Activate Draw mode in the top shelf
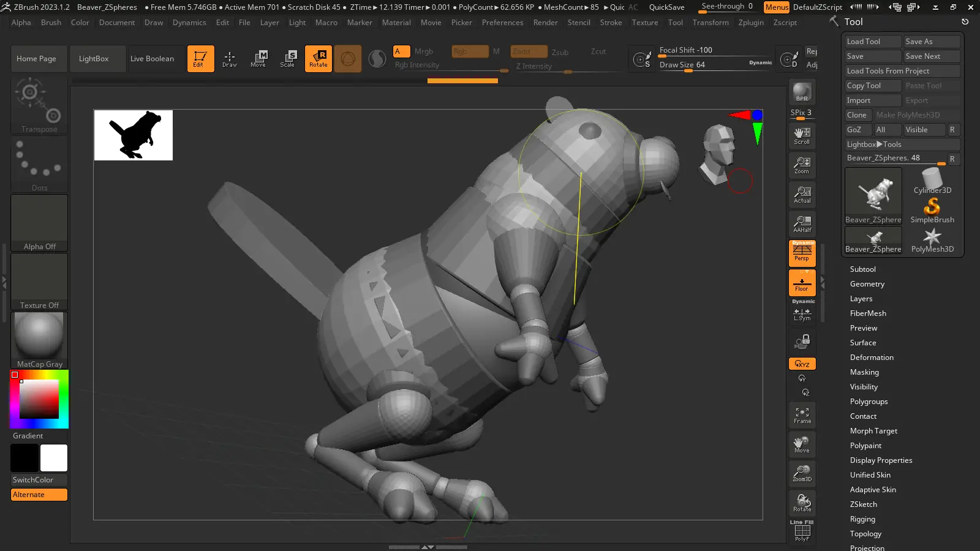 (x=230, y=59)
